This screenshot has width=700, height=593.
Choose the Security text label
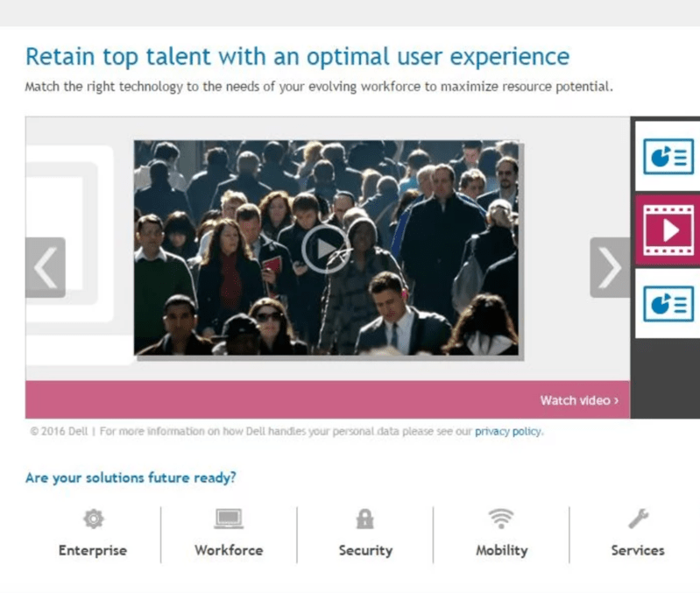click(x=365, y=550)
